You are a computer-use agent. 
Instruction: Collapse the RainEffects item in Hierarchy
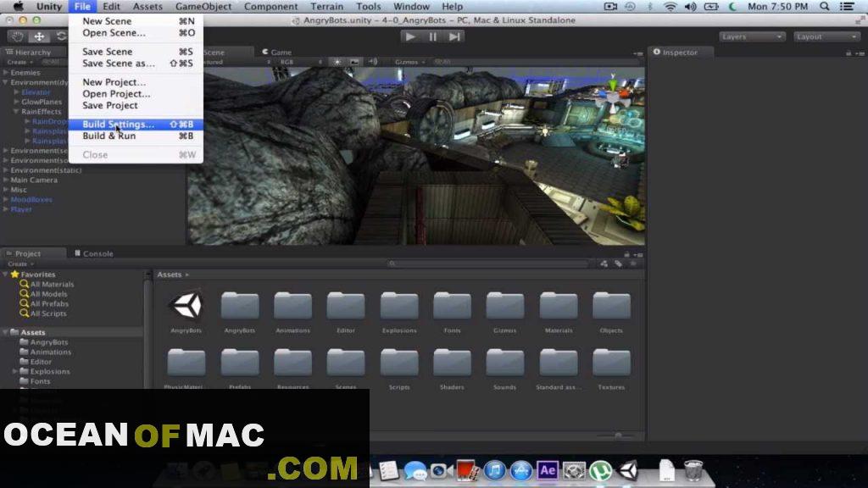coord(17,111)
